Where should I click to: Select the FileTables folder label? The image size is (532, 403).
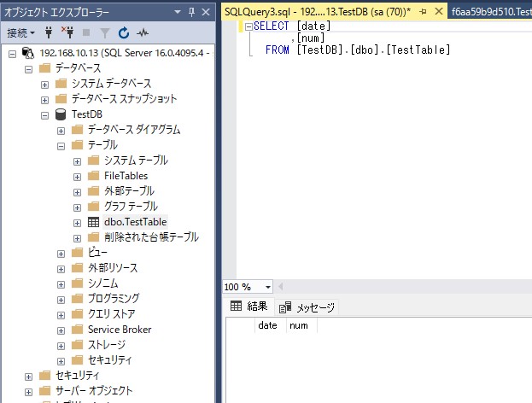pyautogui.click(x=126, y=176)
